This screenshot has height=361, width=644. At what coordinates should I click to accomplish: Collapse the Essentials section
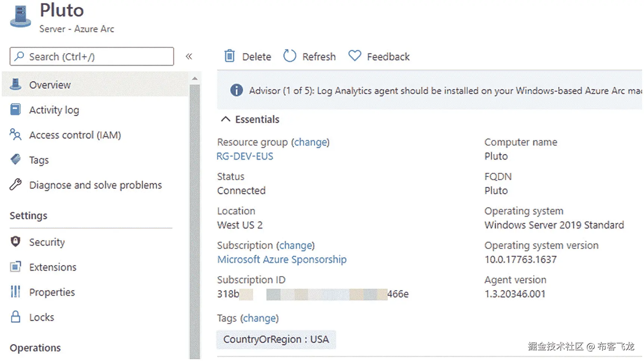click(226, 119)
